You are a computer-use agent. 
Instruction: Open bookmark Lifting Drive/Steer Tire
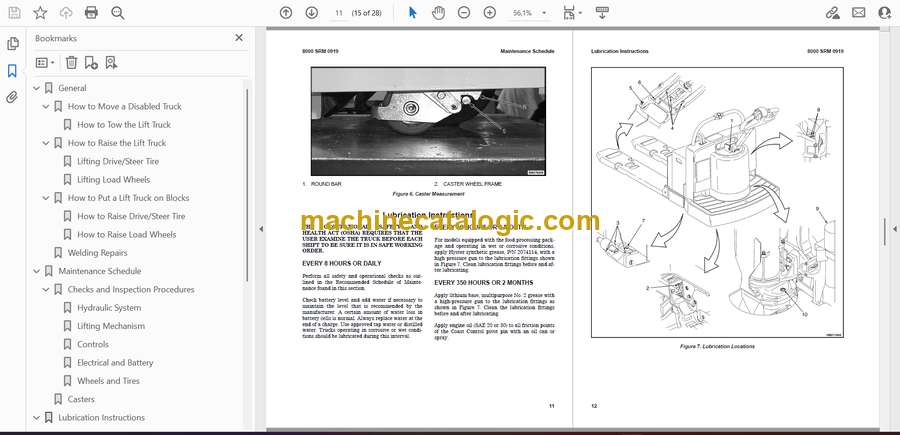118,161
